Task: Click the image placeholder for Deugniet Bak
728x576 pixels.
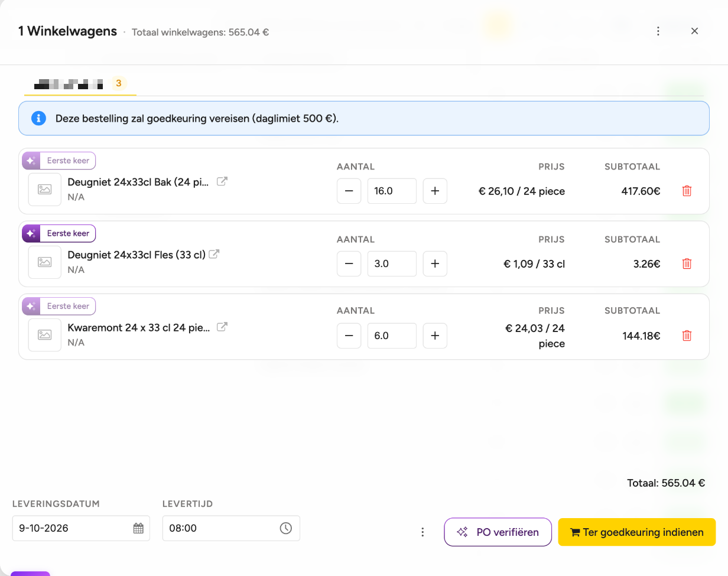Action: [x=45, y=190]
